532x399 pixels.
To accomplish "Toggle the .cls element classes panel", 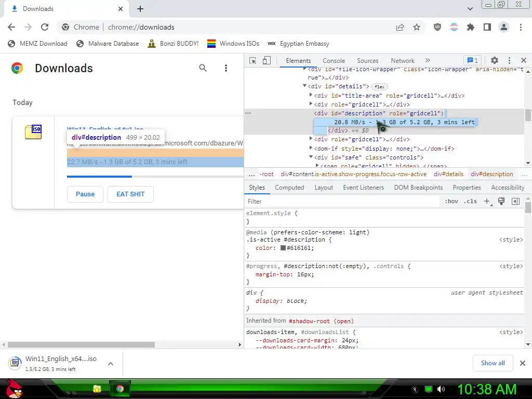I will coord(470,201).
